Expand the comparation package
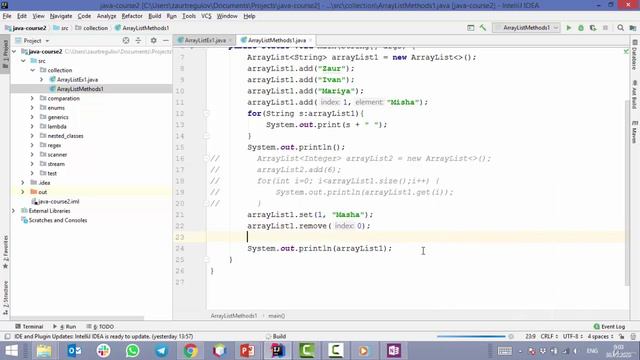 (x=32, y=98)
